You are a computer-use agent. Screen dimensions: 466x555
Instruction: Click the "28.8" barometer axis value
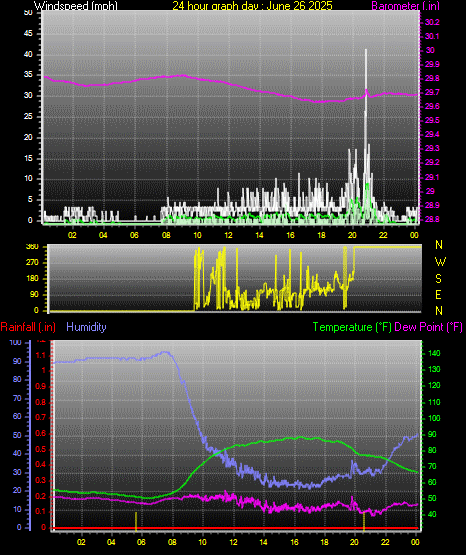point(432,219)
